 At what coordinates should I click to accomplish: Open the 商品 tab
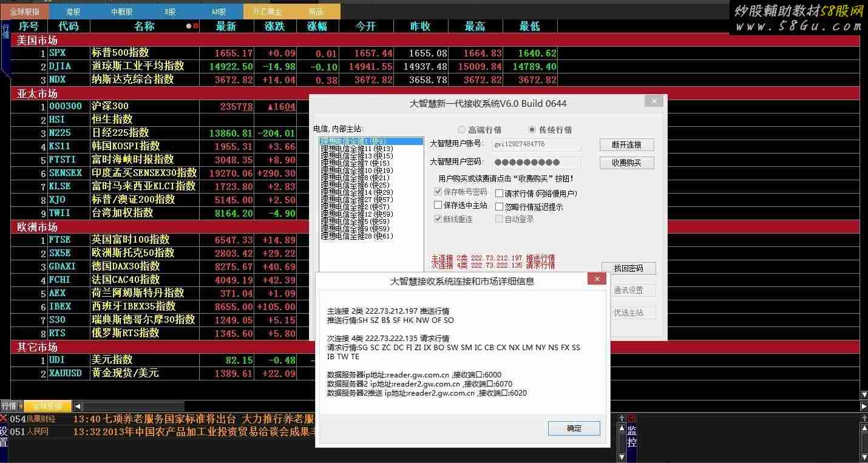316,12
